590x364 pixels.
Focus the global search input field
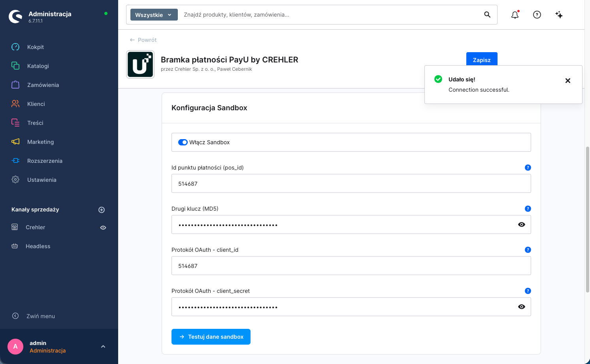330,15
